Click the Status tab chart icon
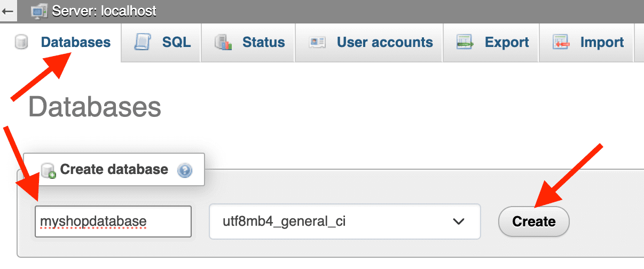 coord(223,43)
